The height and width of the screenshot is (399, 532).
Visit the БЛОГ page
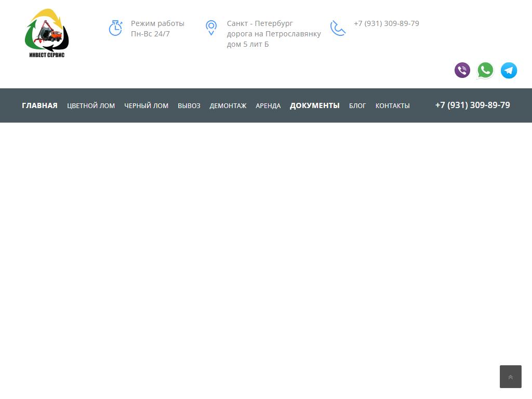click(357, 105)
